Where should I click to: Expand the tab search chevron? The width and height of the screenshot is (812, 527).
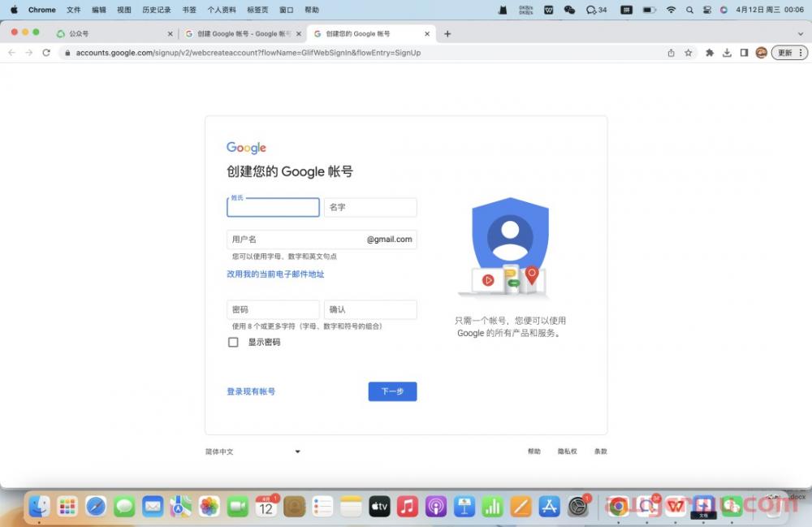pyautogui.click(x=801, y=33)
